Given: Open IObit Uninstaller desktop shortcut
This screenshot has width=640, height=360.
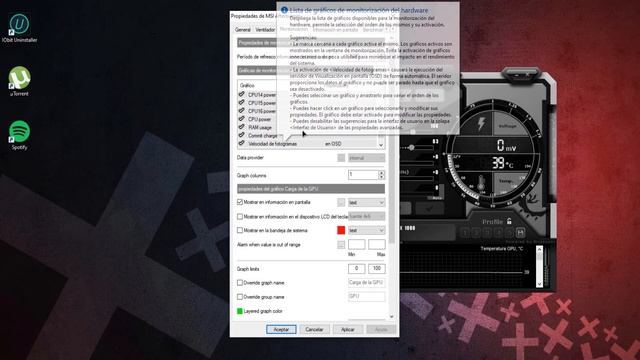Looking at the screenshot, I should [x=19, y=28].
